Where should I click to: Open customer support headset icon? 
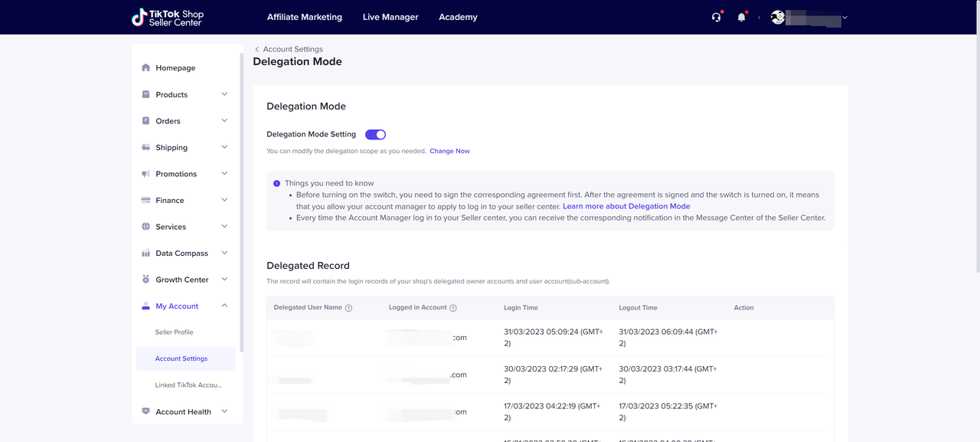[716, 18]
